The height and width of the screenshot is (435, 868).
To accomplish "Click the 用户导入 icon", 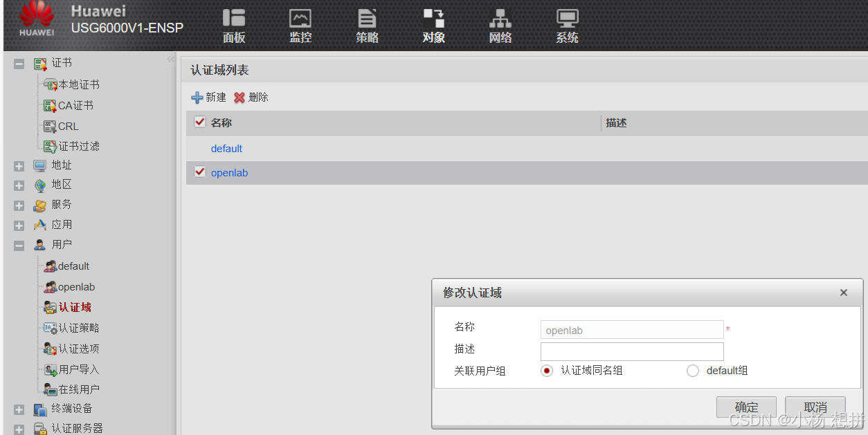I will [50, 369].
